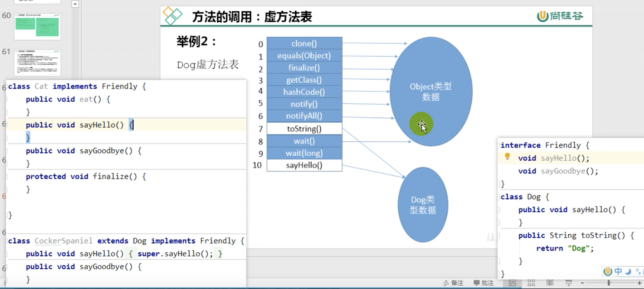Toggle half/full-width moon icon in IME bar

click(x=628, y=271)
